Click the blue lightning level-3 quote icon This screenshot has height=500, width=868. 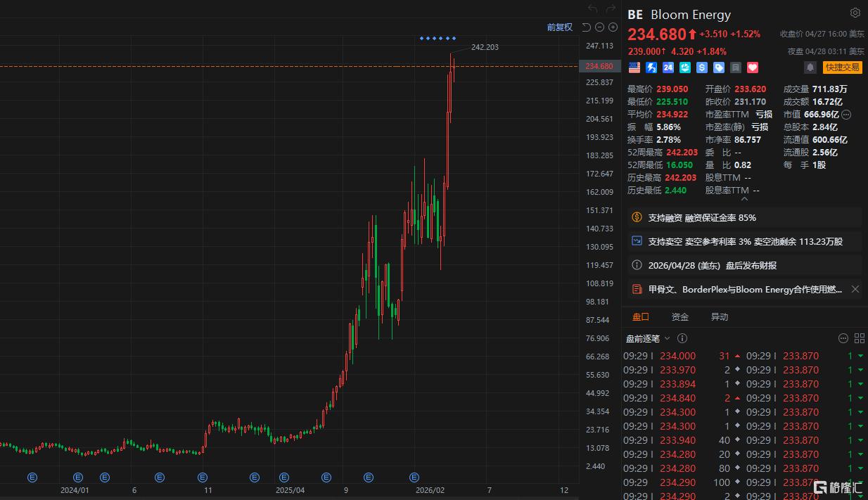[651, 68]
